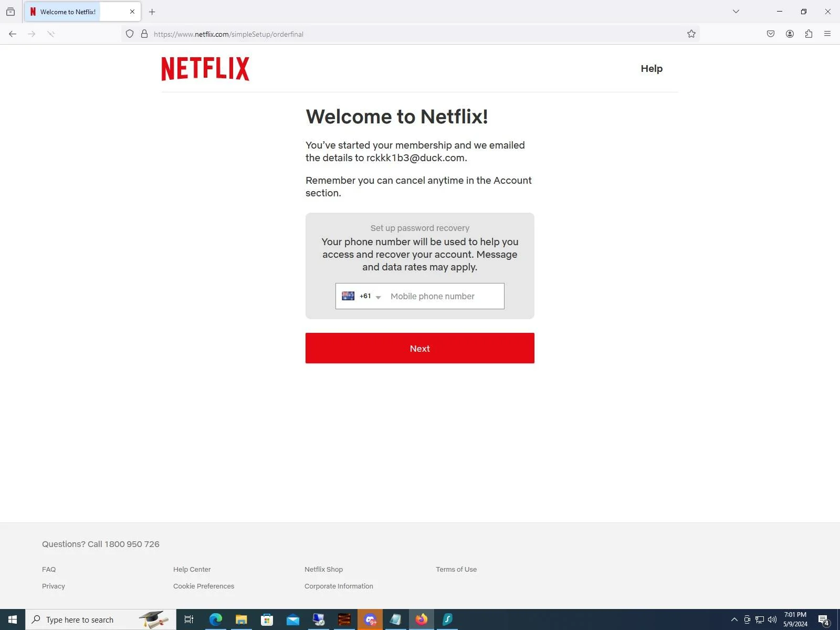This screenshot has height=630, width=840.
Task: Open Firefox account icon
Action: tap(790, 34)
